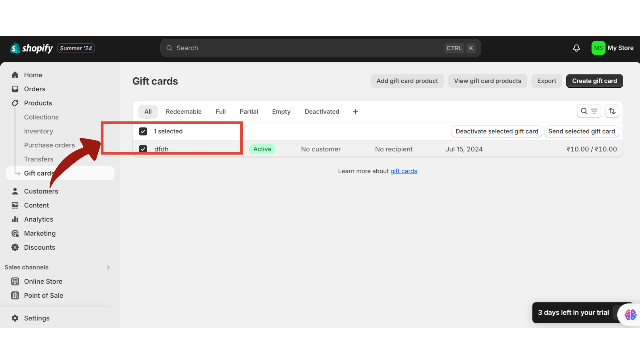Click the sort/swap icon on gift cards table
This screenshot has width=644, height=362.
coord(613,111)
